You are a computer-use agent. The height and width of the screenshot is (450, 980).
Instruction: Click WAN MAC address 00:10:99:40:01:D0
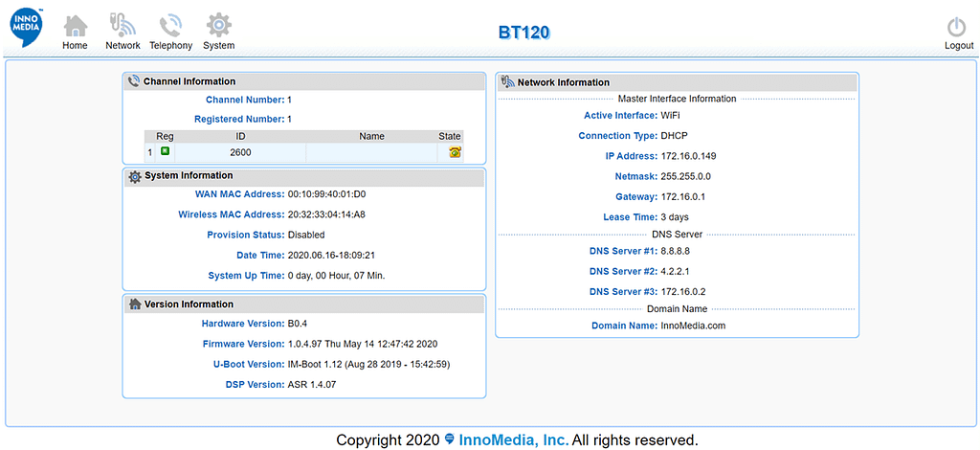point(326,194)
